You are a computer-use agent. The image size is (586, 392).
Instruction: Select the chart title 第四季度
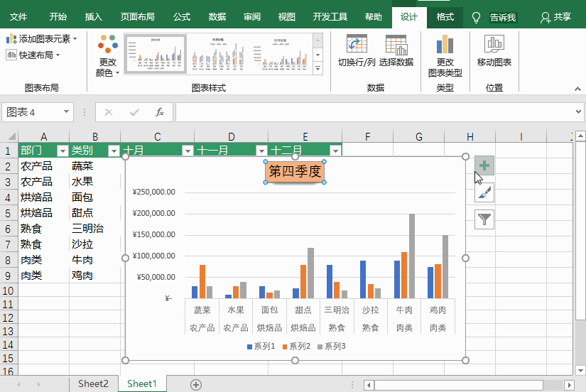[295, 172]
